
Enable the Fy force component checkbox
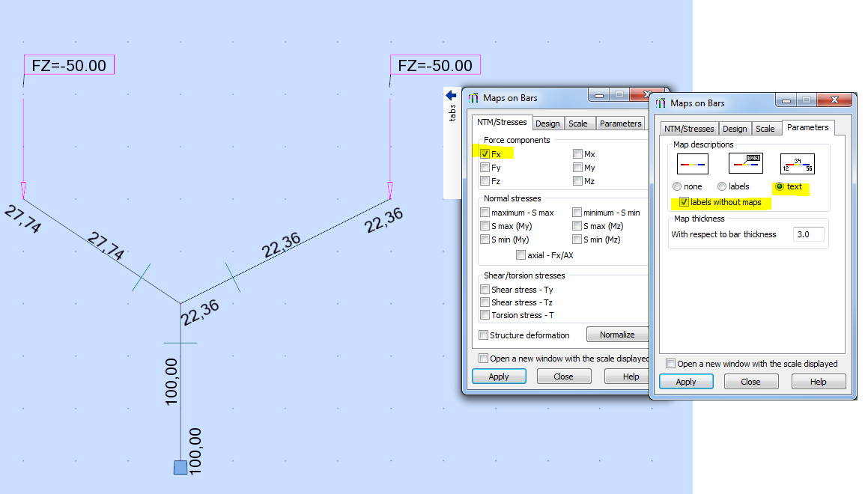click(485, 167)
